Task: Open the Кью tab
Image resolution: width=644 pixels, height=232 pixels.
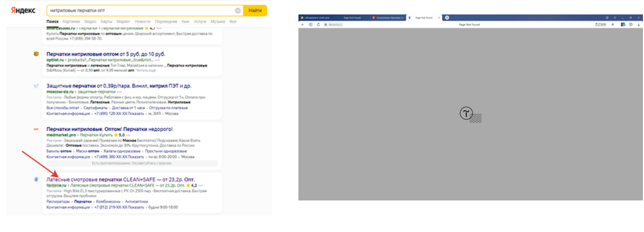Action: (x=186, y=21)
